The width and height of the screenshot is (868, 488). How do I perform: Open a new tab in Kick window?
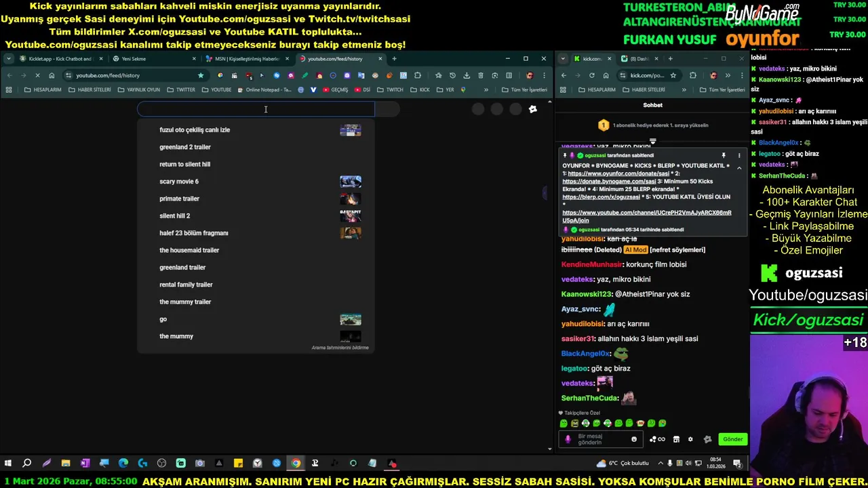tap(670, 59)
